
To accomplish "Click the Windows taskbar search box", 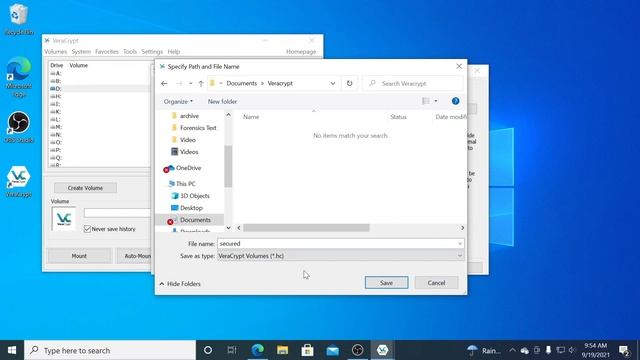I will tap(110, 350).
